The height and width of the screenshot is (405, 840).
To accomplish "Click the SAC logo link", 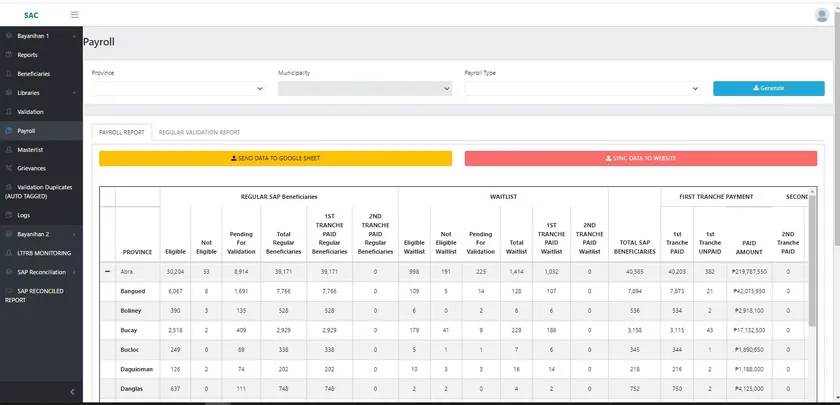I will (31, 15).
